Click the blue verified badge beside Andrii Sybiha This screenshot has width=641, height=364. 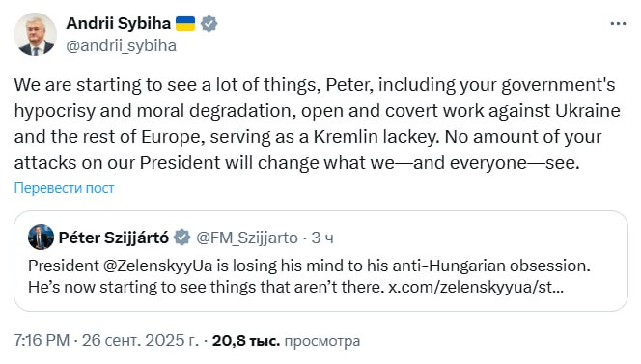tap(209, 24)
